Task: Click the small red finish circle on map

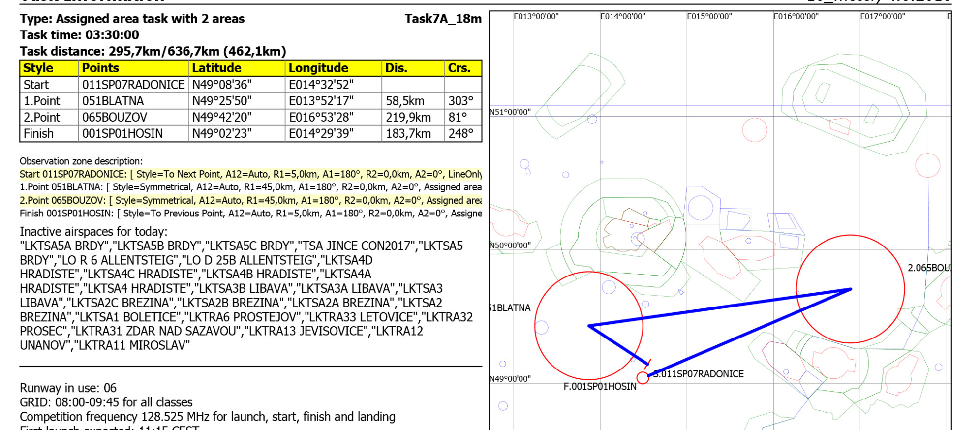Action: (x=643, y=378)
